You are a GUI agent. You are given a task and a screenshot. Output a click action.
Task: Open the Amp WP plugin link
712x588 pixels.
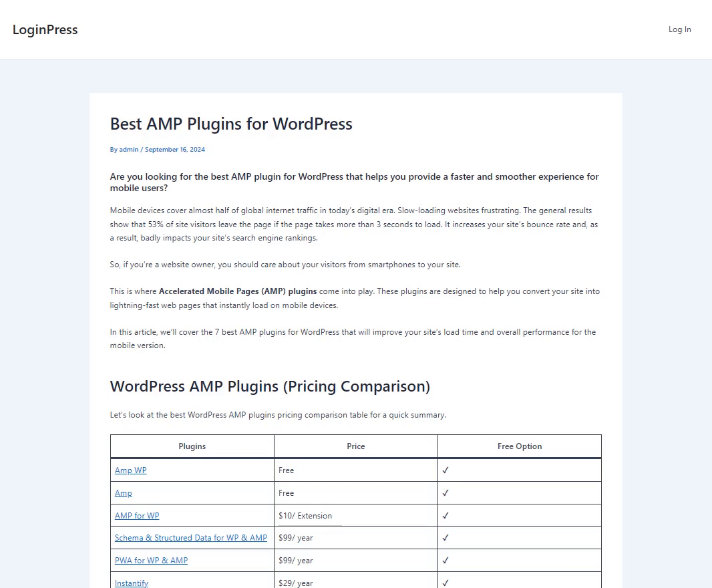[x=131, y=470]
